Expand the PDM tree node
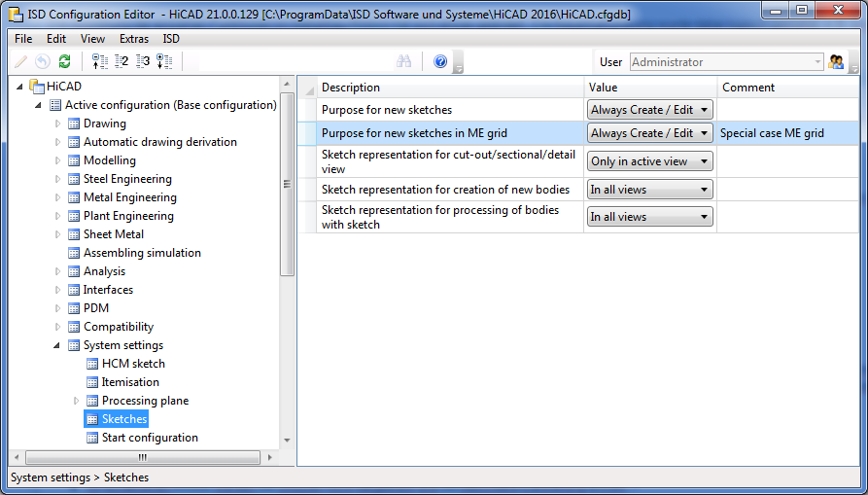The width and height of the screenshot is (868, 495). click(57, 308)
